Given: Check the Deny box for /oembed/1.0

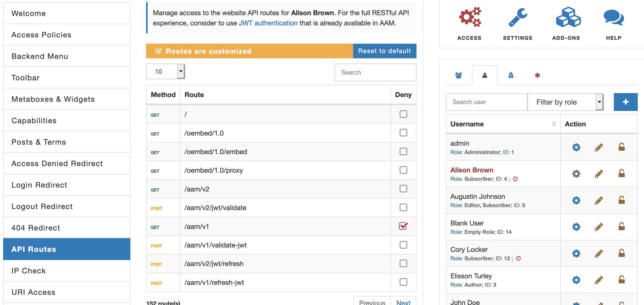Looking at the screenshot, I should (x=403, y=133).
